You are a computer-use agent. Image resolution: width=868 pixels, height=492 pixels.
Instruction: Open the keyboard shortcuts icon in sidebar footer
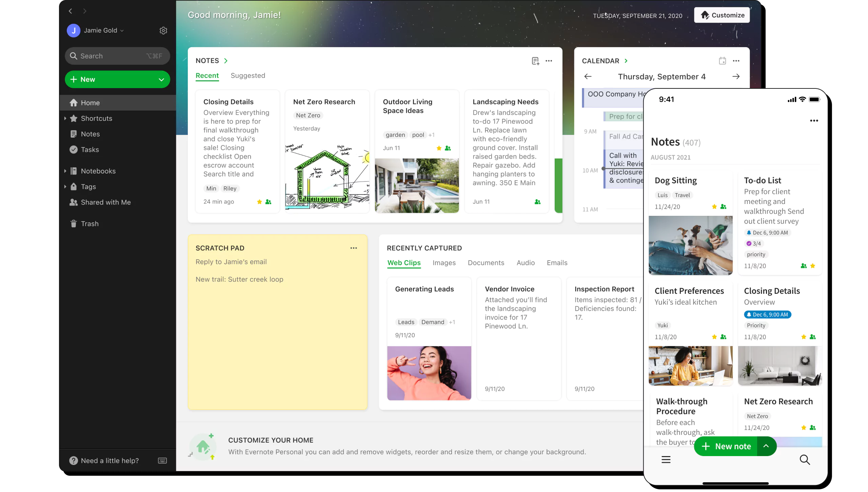click(x=162, y=460)
